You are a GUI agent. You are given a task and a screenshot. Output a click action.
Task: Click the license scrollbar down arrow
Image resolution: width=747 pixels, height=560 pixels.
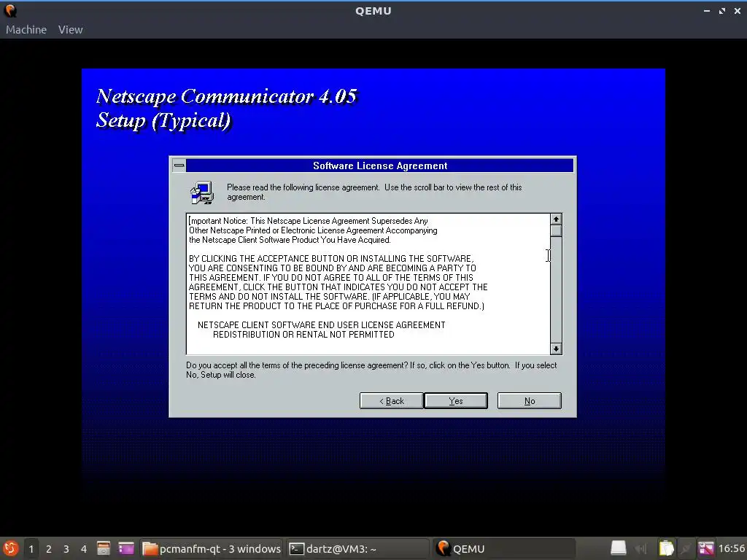click(x=556, y=349)
